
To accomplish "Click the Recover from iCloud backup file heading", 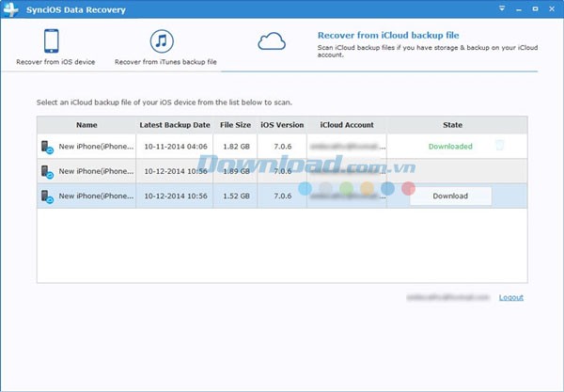I will (x=388, y=35).
